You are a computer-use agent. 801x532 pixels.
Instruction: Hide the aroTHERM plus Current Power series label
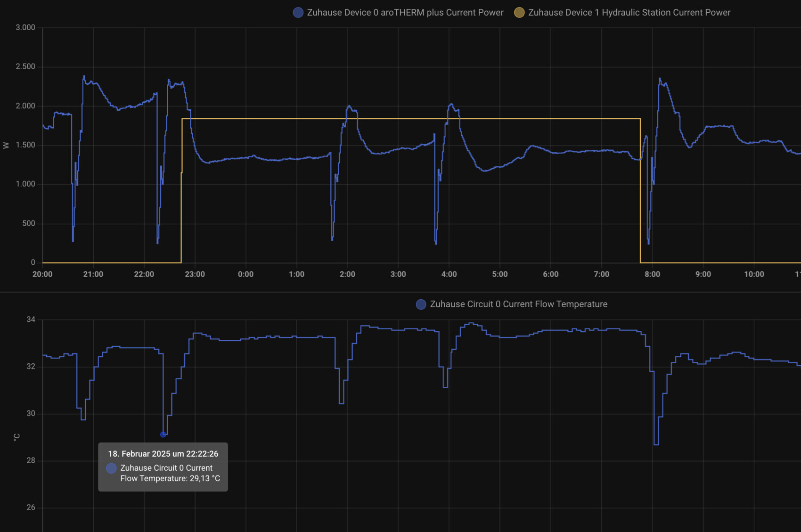pos(405,13)
